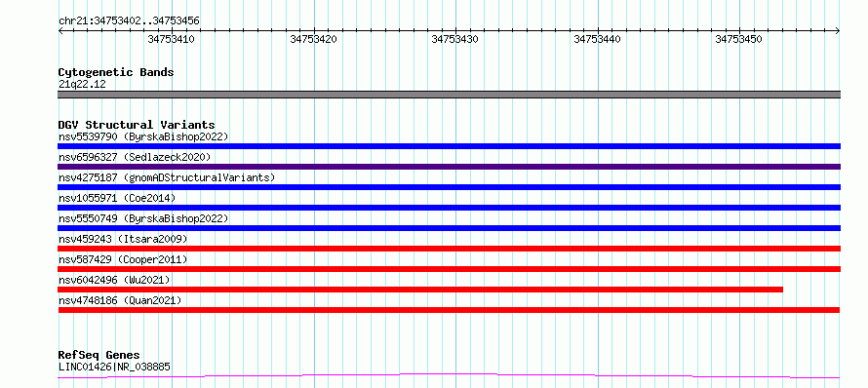Click the LINC01426|NR_038885 gene label
Image resolution: width=868 pixels, height=388 pixels.
[x=114, y=367]
